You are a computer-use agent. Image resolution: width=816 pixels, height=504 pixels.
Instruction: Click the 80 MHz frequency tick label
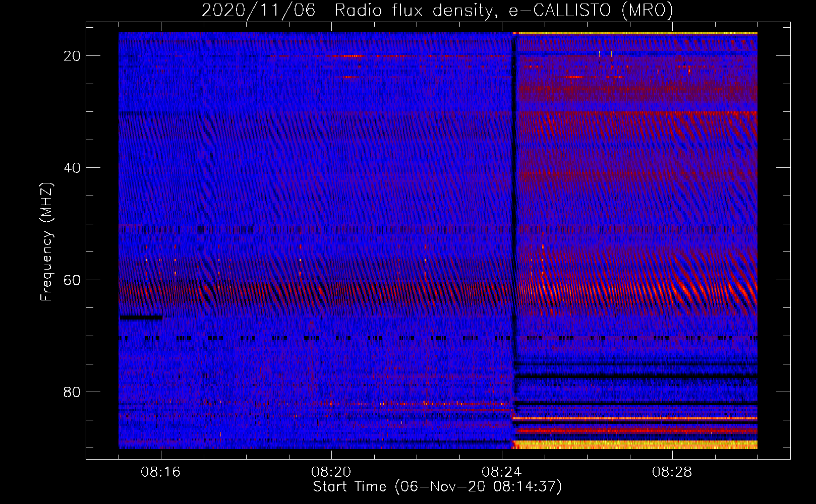click(x=72, y=392)
